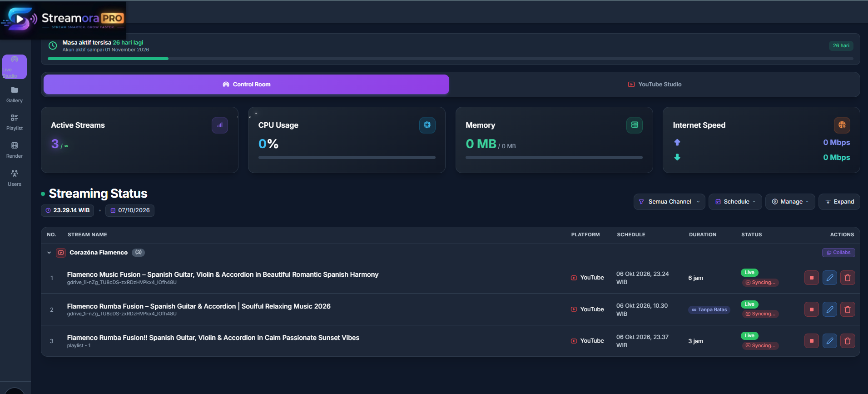Viewport: 868px width, 394px height.
Task: Edit the Soulful Relaxing Music 2026 stream
Action: coord(830,309)
